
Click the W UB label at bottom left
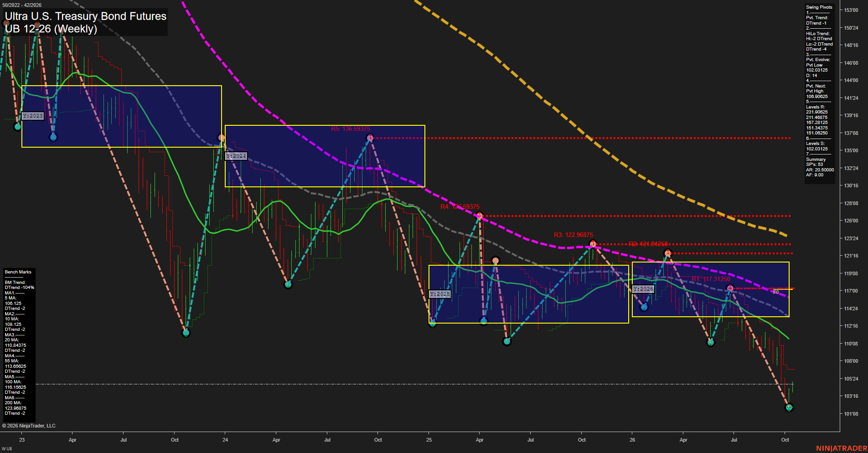point(7,449)
